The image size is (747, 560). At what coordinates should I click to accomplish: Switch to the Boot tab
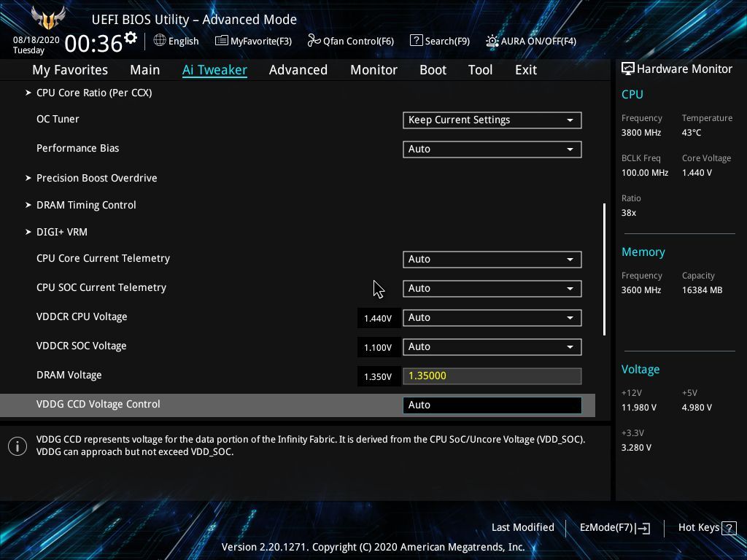[x=433, y=70]
